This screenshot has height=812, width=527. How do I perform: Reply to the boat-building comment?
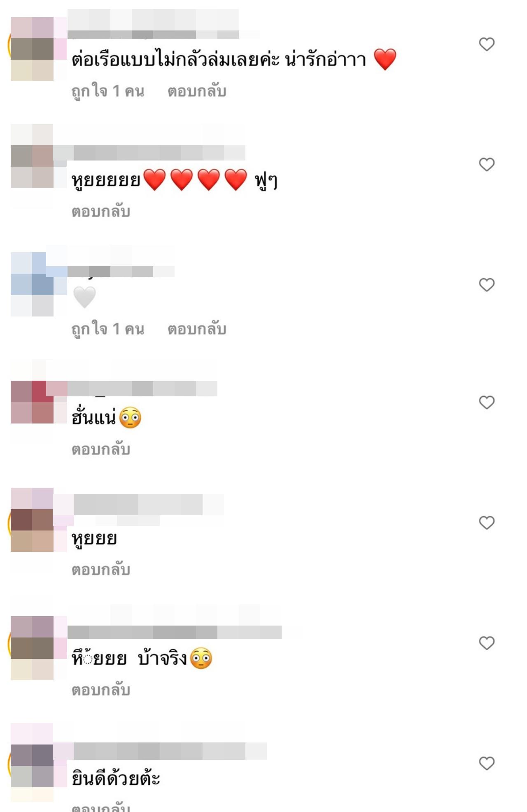197,91
